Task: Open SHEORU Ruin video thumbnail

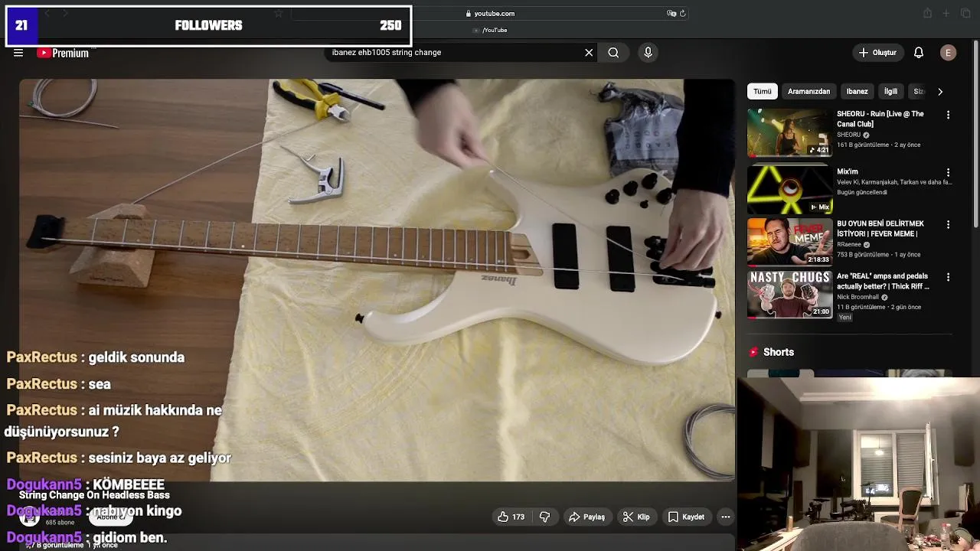Action: click(789, 132)
